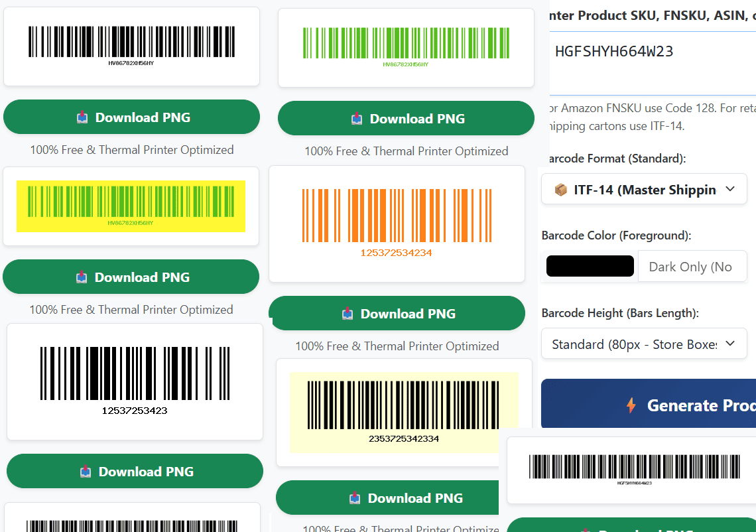Screen dimensions: 756x532
Task: Click 'Thermal Printer Optimized' text below orange barcode's button
Action: (x=432, y=346)
